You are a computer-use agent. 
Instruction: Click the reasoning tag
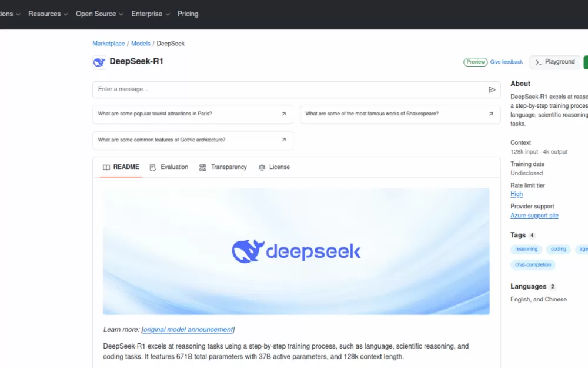pos(526,249)
